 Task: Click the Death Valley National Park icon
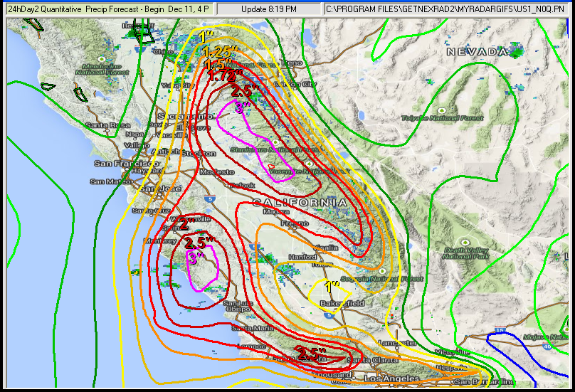pyautogui.click(x=465, y=242)
